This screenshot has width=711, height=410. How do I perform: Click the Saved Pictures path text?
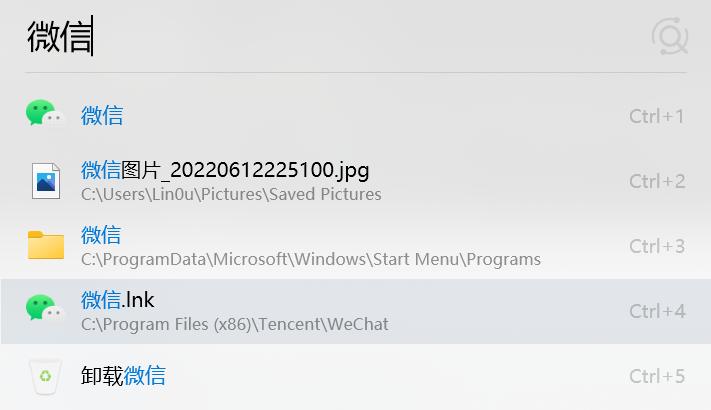pos(231,194)
